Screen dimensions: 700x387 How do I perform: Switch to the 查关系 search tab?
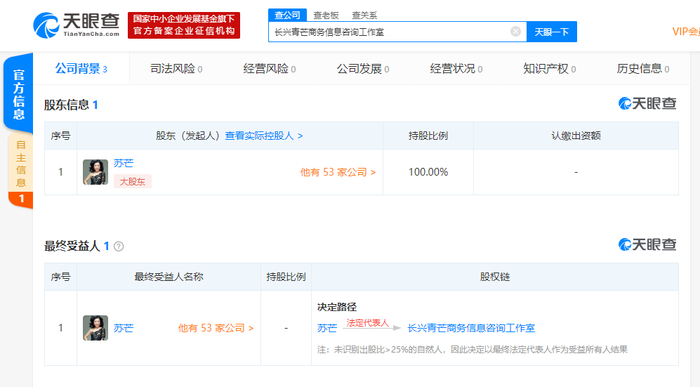pyautogui.click(x=364, y=16)
